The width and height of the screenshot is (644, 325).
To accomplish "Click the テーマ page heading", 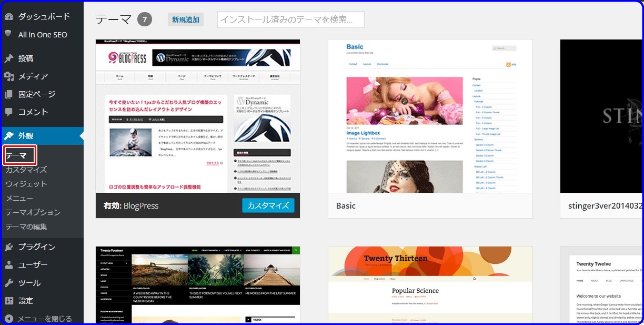I will pyautogui.click(x=114, y=19).
